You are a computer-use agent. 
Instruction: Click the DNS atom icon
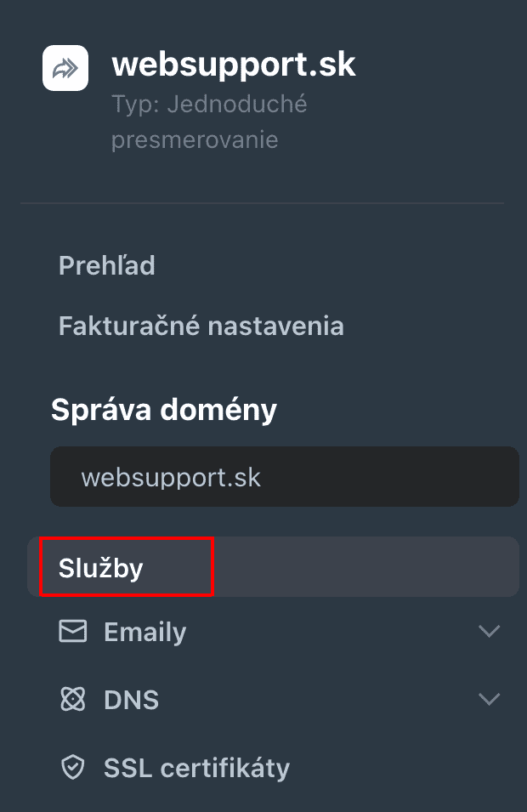coord(73,699)
